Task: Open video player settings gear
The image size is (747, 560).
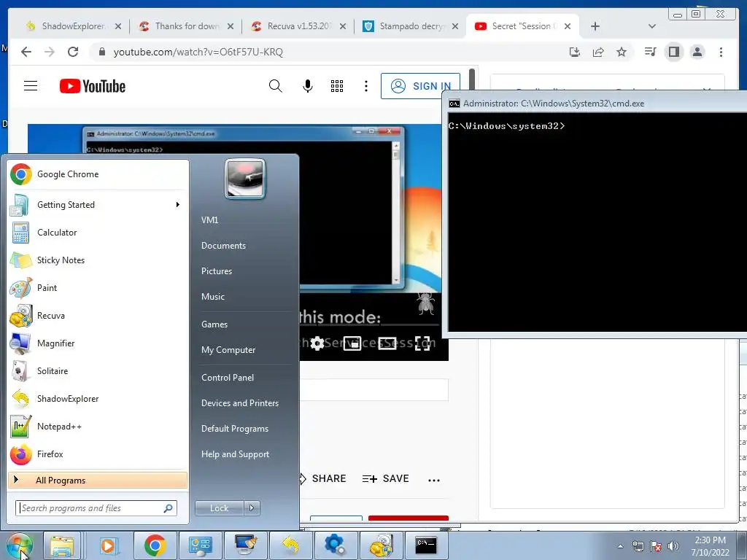Action: point(317,343)
